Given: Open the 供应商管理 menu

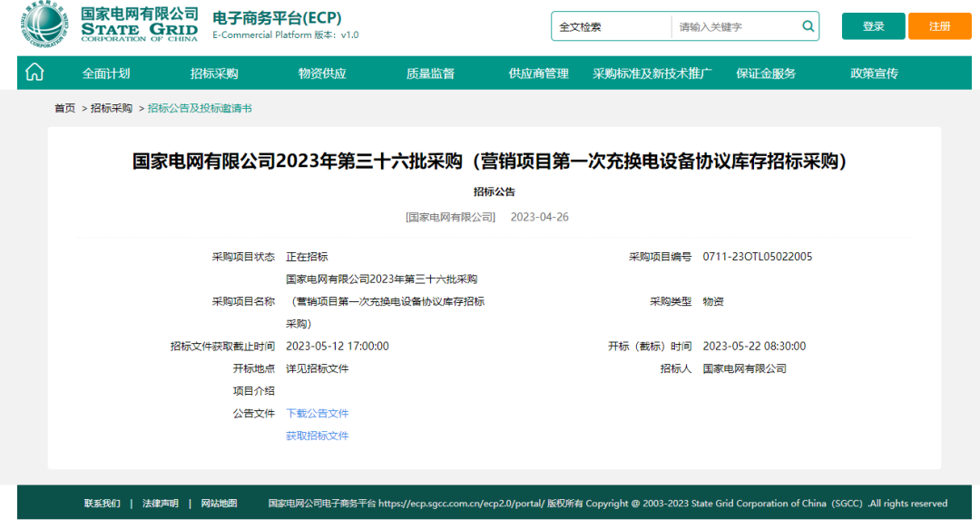Looking at the screenshot, I should 539,73.
